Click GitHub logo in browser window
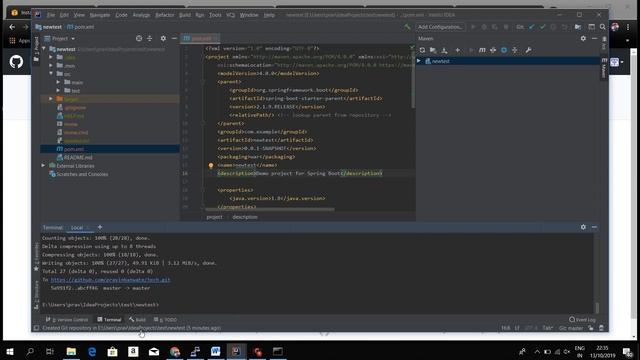Viewport: 640px width, 360px height. pos(16,62)
